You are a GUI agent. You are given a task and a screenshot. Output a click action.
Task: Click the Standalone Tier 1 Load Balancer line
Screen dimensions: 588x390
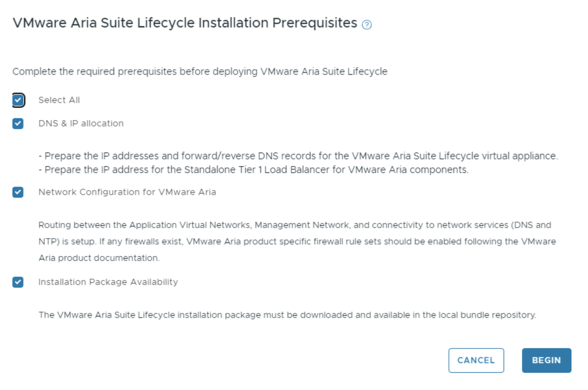(256, 170)
